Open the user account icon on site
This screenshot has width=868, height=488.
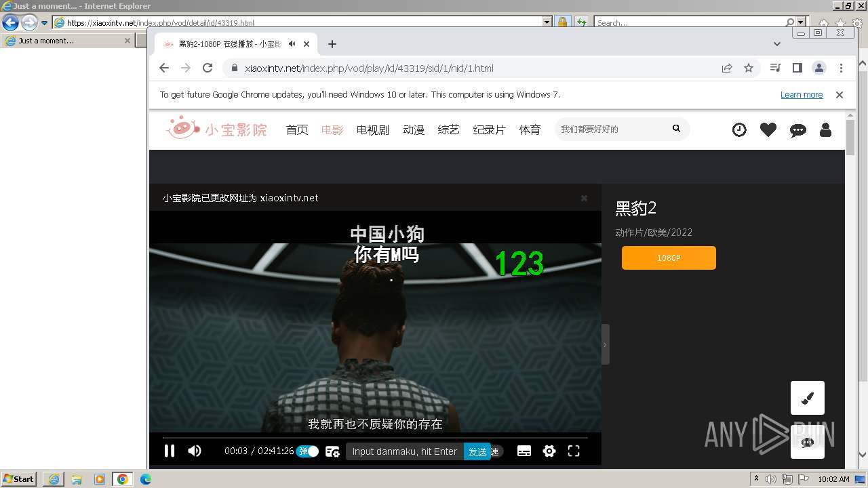(x=825, y=129)
